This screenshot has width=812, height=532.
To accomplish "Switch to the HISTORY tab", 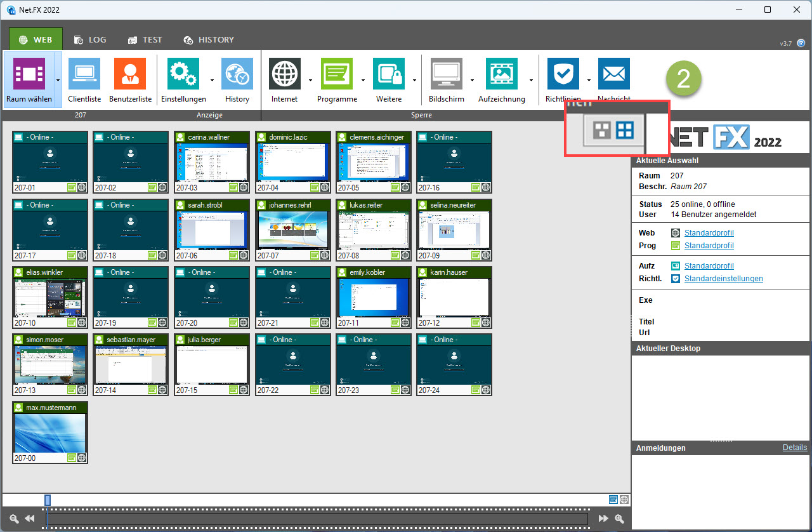I will point(209,39).
